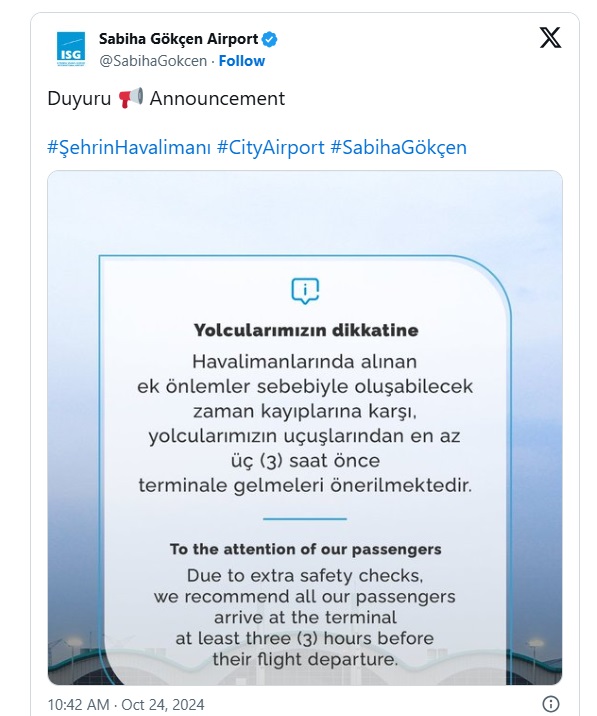
Task: Open the announcement image sky area
Action: [x=305, y=212]
